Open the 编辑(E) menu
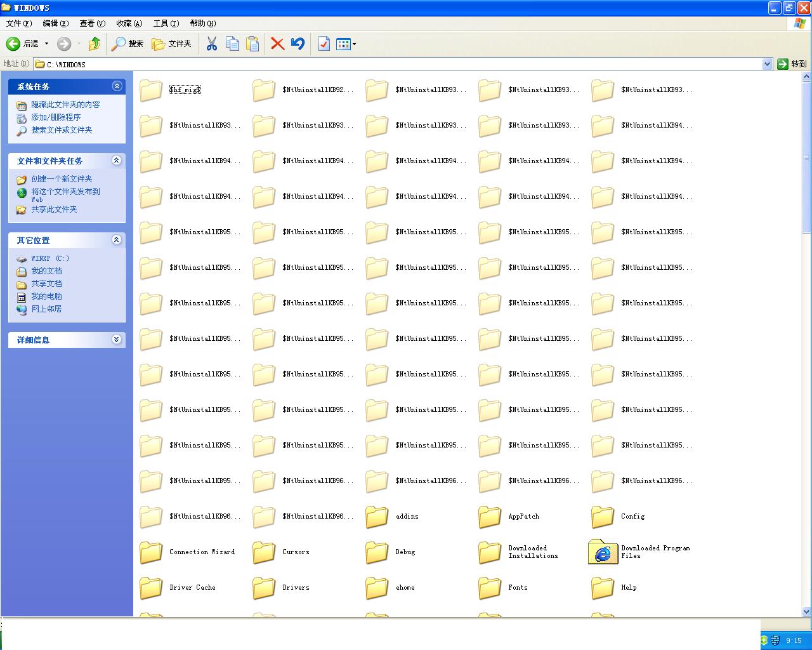The image size is (812, 650). [55, 23]
